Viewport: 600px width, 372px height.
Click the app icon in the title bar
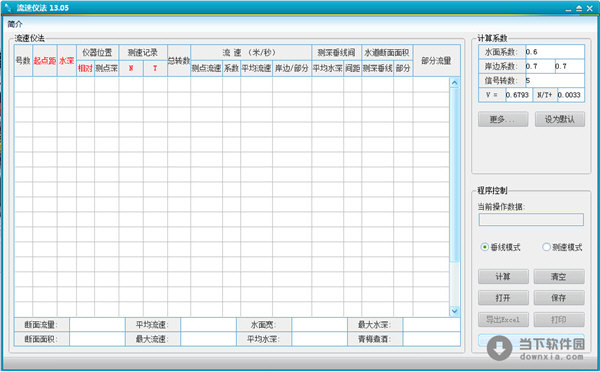(x=8, y=7)
